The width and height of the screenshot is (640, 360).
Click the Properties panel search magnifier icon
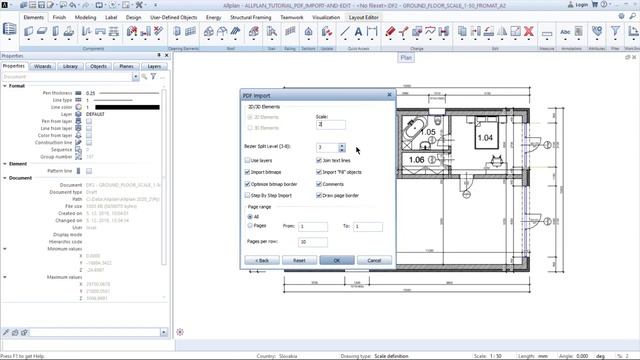[144, 76]
